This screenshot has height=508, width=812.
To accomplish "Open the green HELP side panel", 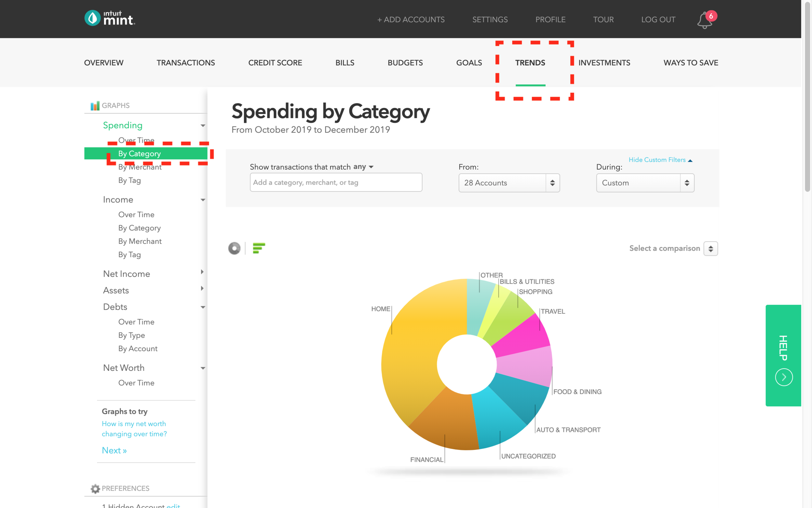I will tap(783, 356).
